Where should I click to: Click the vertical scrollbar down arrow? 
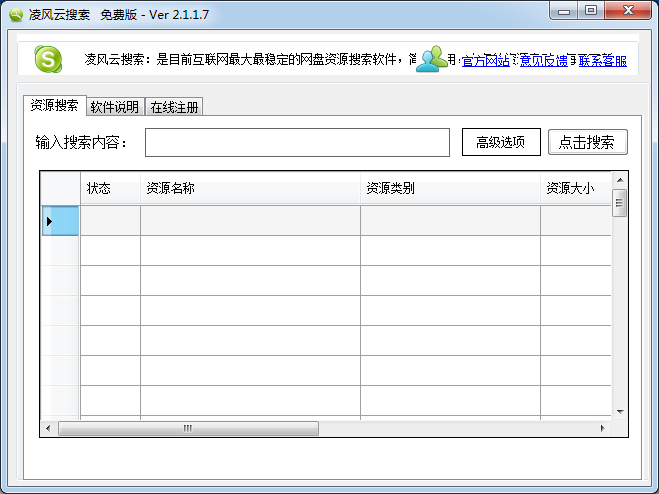click(620, 412)
